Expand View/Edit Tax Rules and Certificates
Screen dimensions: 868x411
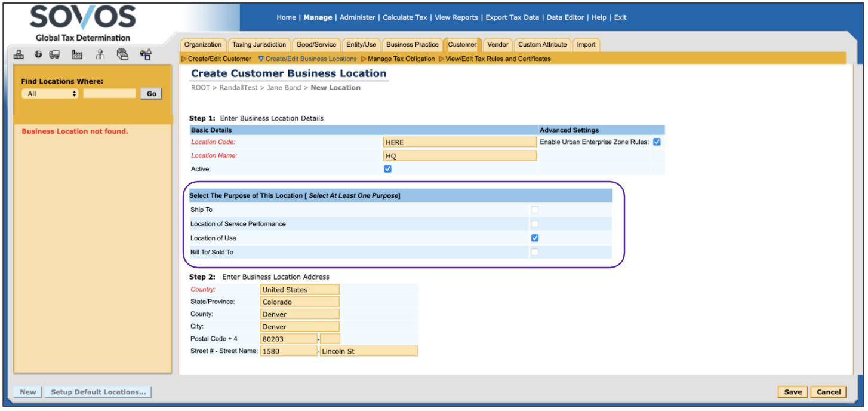498,59
